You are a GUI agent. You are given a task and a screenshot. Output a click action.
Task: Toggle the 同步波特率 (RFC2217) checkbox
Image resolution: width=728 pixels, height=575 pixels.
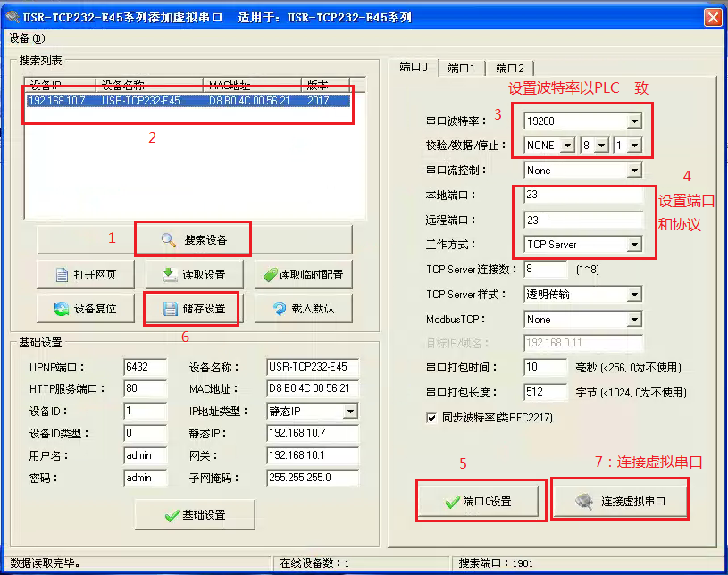point(432,417)
